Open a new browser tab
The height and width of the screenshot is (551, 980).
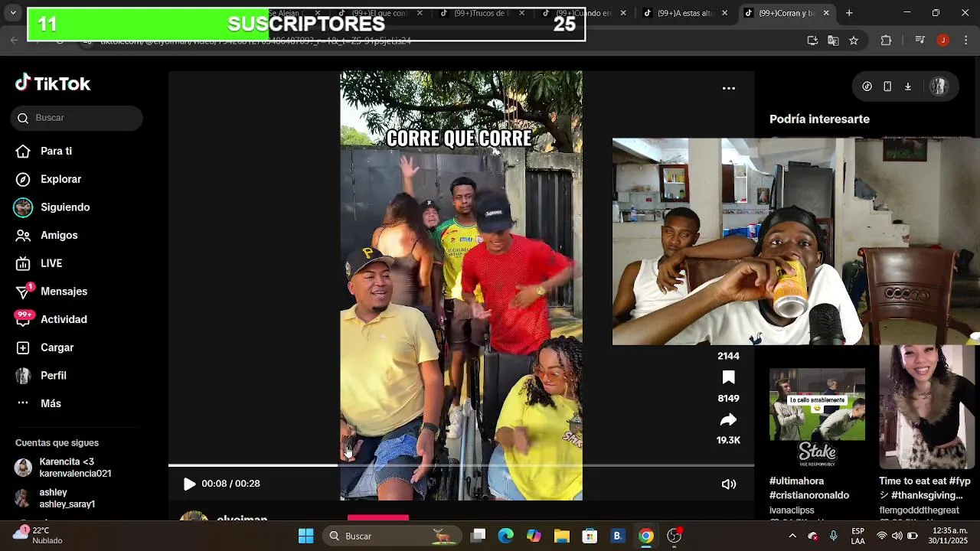(849, 13)
